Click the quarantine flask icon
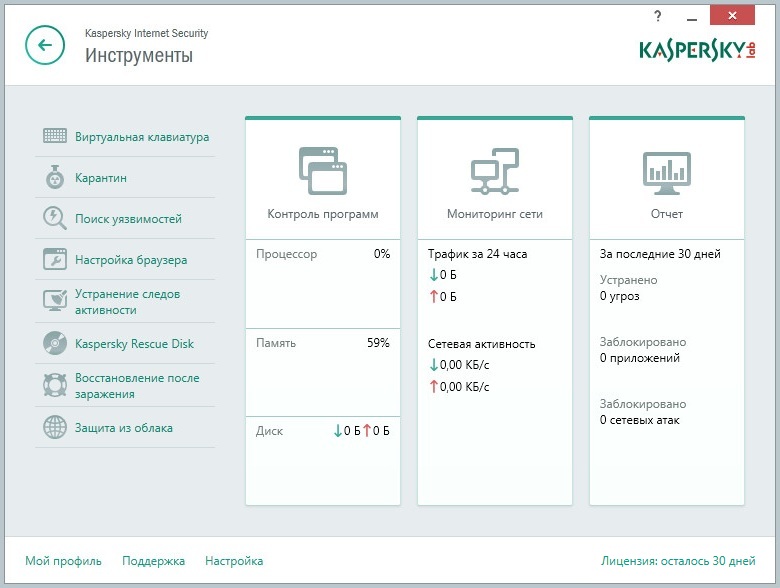 pos(55,177)
